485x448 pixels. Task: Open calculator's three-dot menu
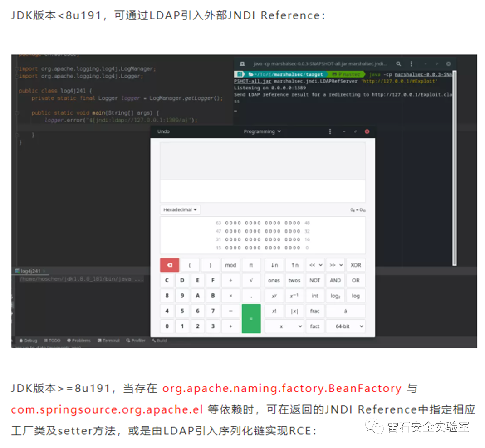pyautogui.click(x=330, y=131)
